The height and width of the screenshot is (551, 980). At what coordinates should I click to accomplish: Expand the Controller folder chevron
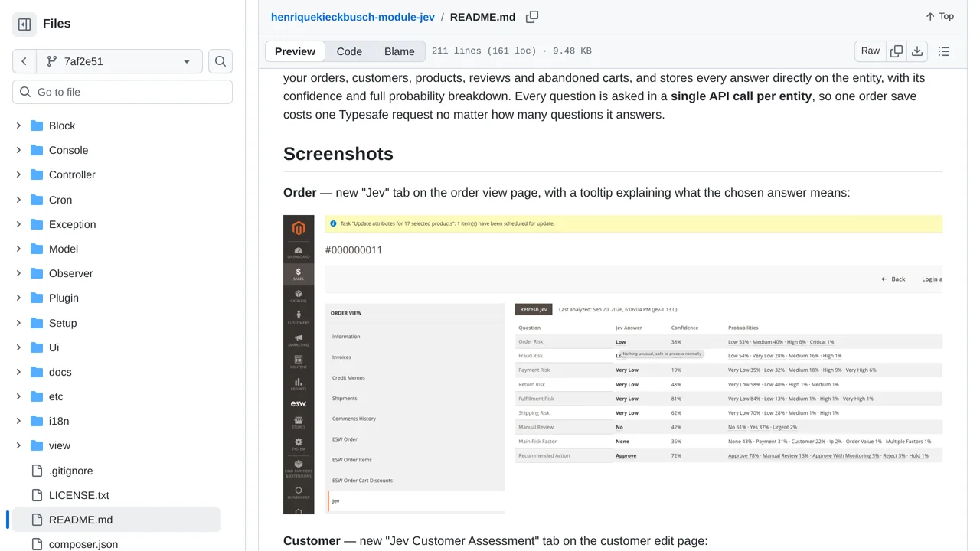(x=18, y=174)
